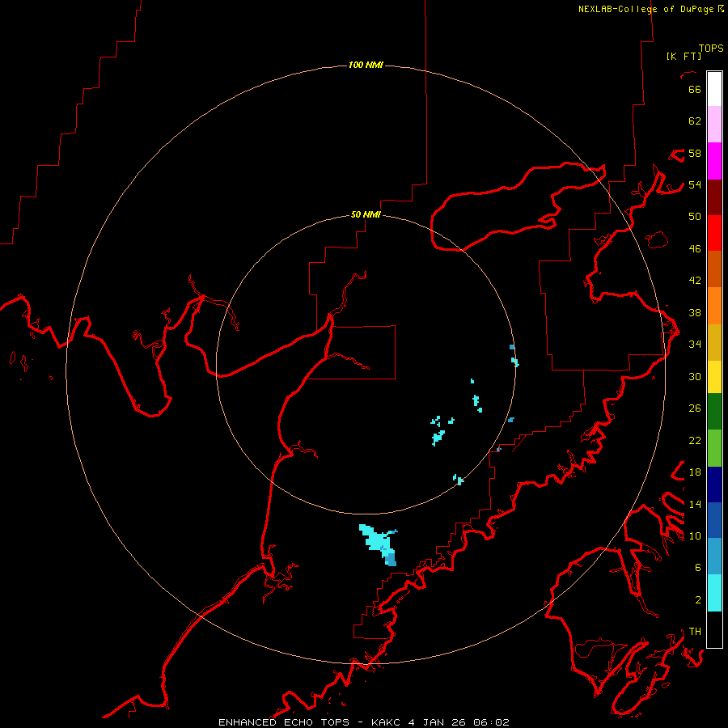728x728 pixels.
Task: Click the black TH threshold legend swatch
Action: tap(714, 629)
